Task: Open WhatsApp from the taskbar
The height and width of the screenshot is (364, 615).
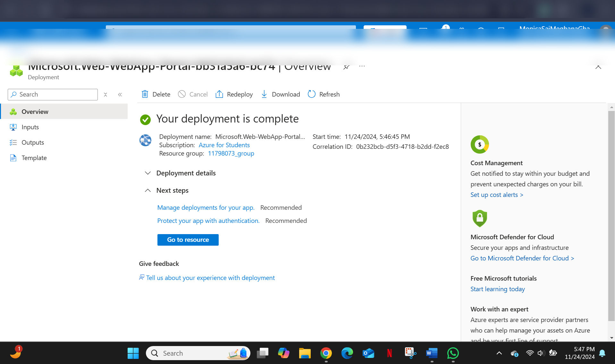Action: tap(453, 353)
